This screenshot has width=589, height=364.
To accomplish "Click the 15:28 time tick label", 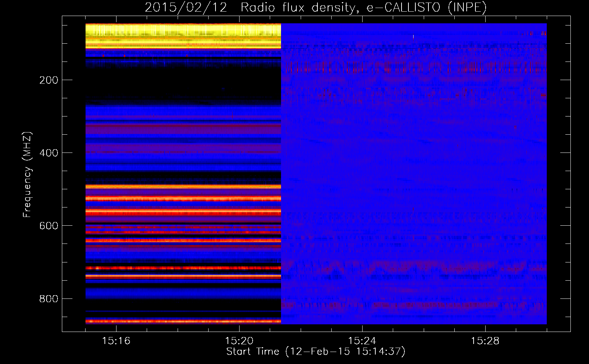I will pyautogui.click(x=485, y=341).
